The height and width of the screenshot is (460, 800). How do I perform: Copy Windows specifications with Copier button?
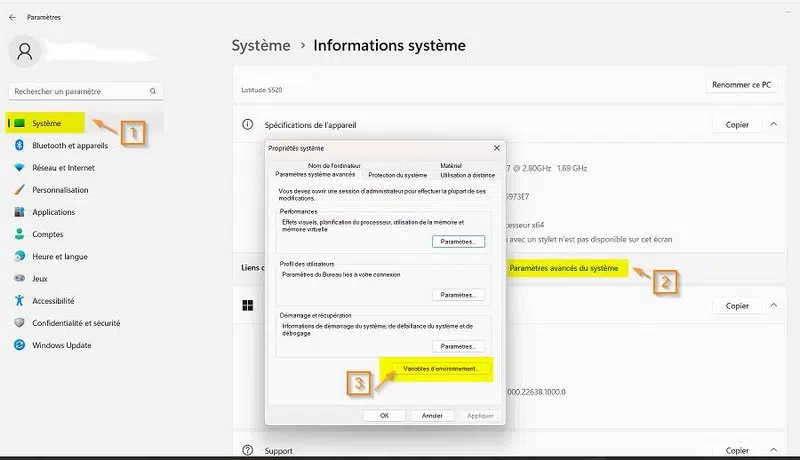[x=737, y=306]
